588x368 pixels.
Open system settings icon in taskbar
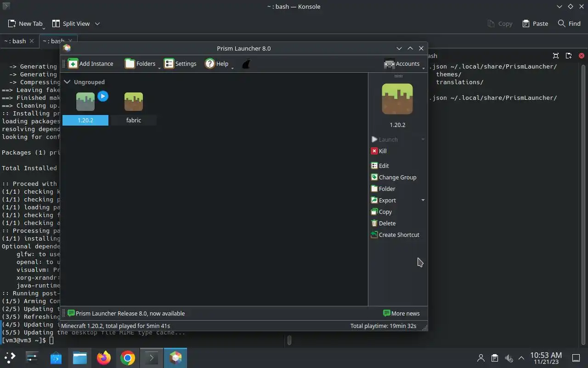[x=32, y=357]
